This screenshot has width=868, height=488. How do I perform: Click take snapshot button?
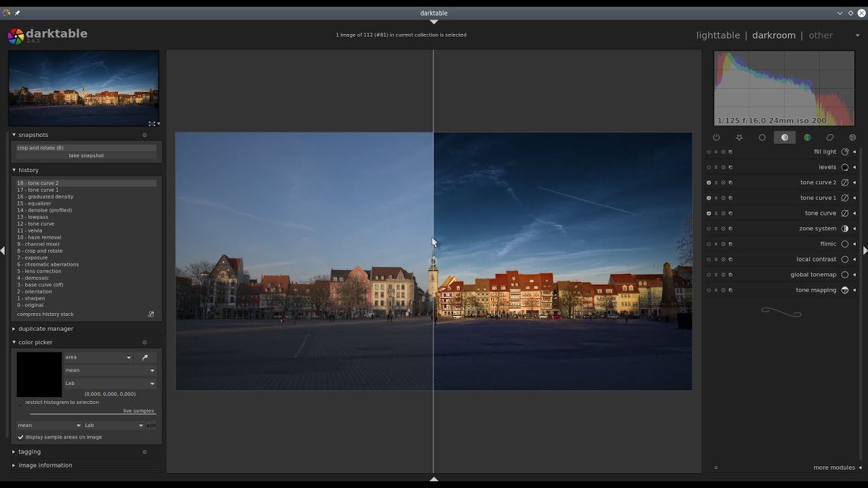(86, 155)
